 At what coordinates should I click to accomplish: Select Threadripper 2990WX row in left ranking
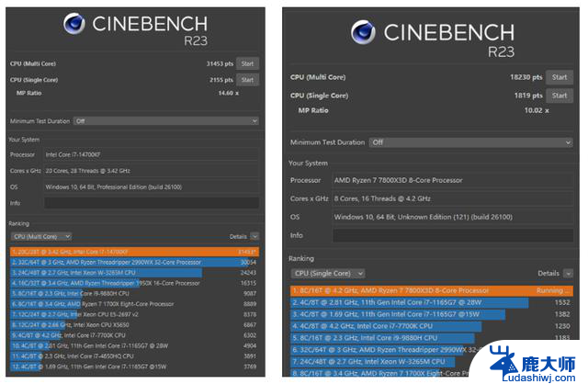(135, 262)
